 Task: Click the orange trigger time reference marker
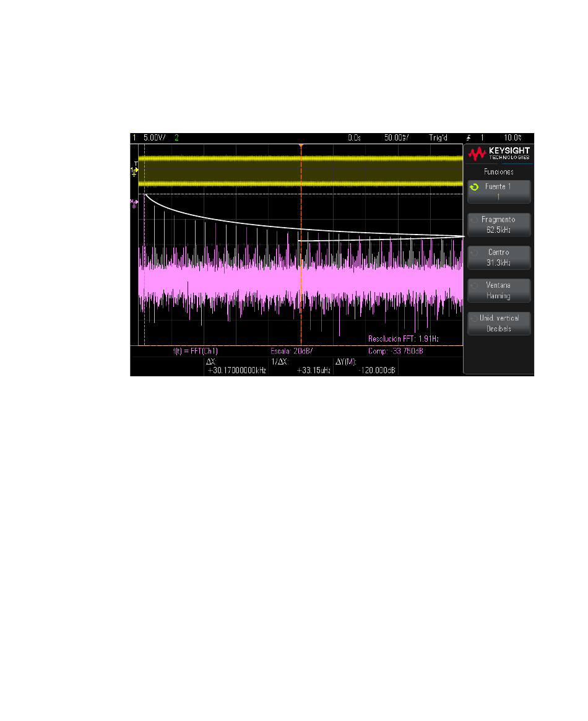301,146
